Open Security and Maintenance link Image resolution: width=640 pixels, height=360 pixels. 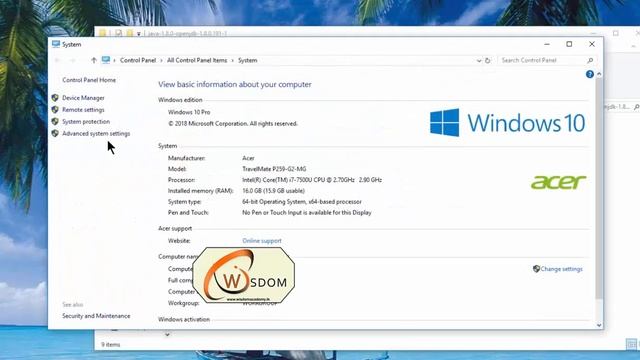point(96,316)
